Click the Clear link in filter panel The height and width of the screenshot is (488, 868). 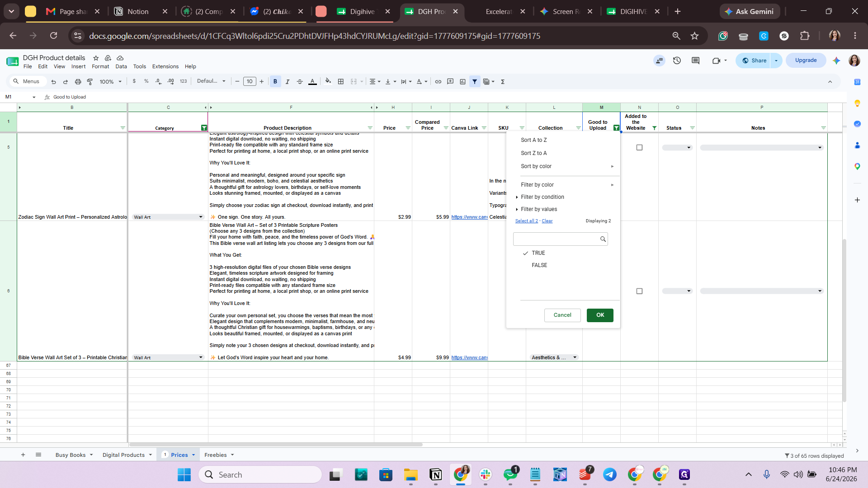[x=547, y=221]
